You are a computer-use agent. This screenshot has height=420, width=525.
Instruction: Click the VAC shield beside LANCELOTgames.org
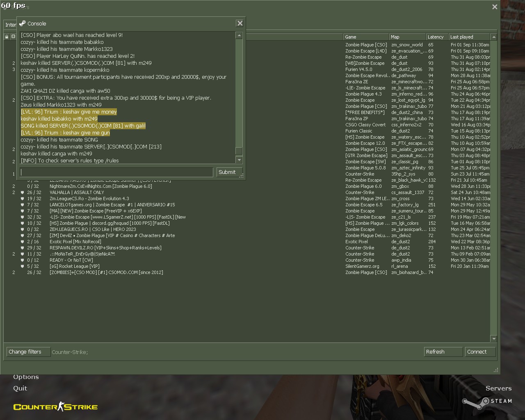click(x=22, y=205)
